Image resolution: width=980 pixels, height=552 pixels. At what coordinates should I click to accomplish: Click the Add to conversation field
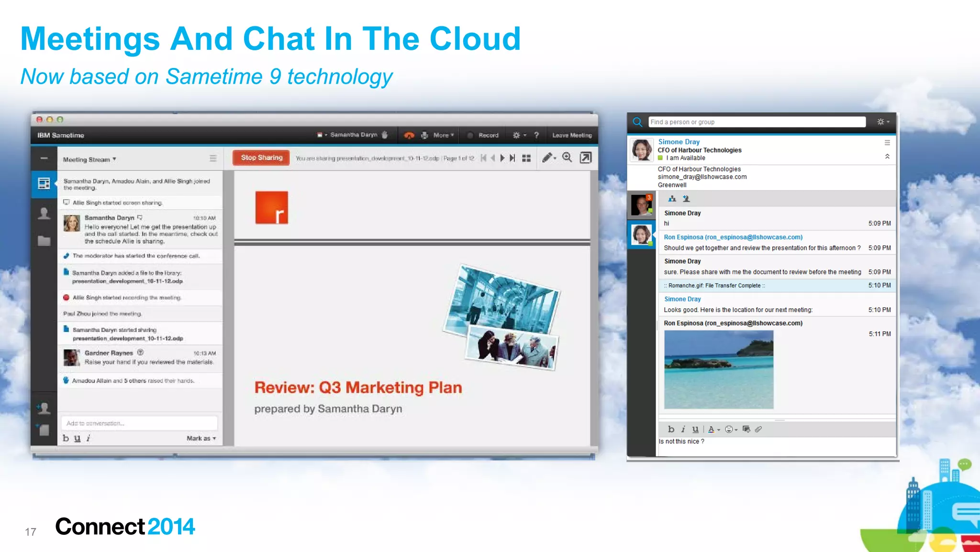click(139, 423)
